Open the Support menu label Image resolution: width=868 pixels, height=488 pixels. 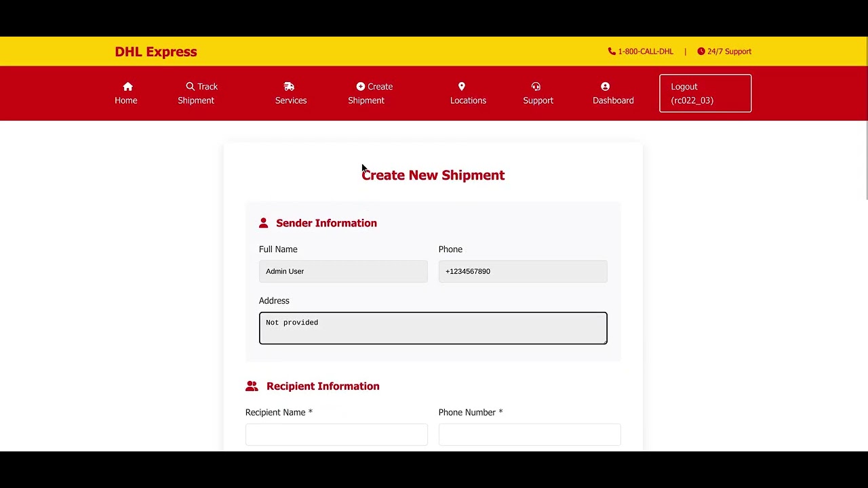538,100
